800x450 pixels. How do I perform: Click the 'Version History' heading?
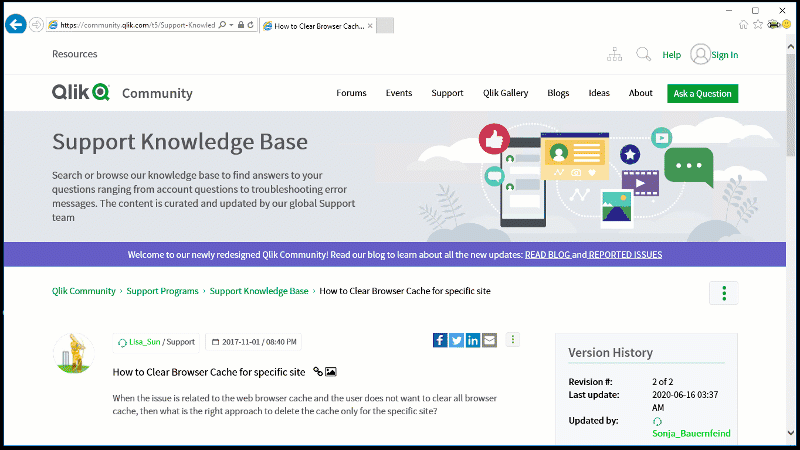(x=610, y=353)
